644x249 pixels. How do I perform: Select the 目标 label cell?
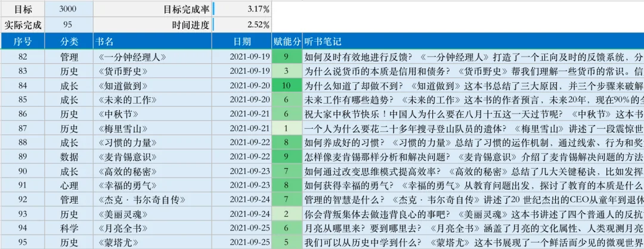pyautogui.click(x=23, y=9)
